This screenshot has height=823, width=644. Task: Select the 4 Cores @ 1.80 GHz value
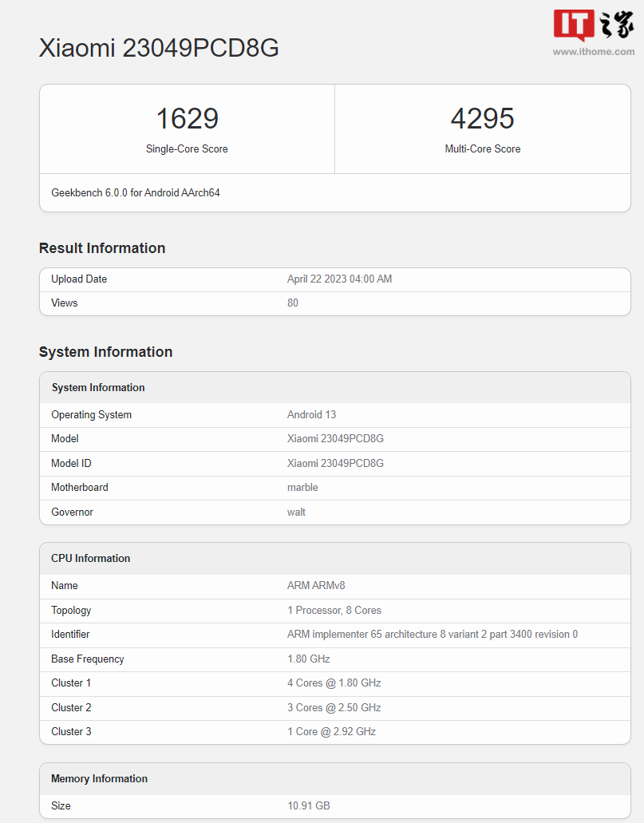[x=334, y=683]
